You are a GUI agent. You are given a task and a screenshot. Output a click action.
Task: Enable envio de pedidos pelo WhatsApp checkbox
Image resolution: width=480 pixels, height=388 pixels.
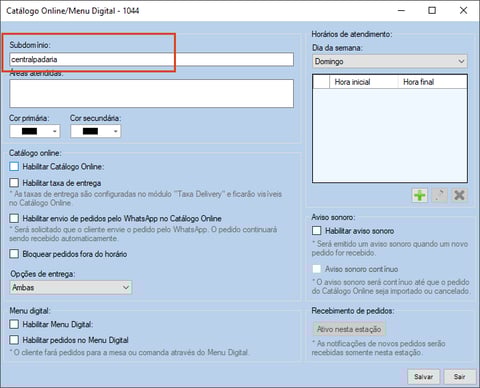click(14, 218)
